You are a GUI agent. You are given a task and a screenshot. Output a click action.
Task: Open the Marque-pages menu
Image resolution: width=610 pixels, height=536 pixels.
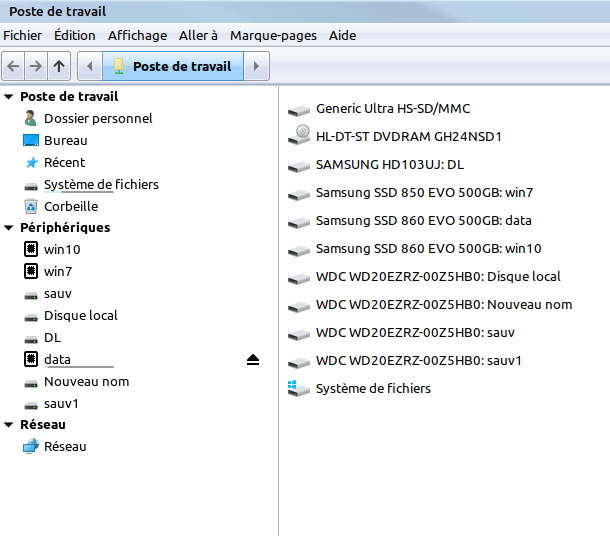coord(273,35)
